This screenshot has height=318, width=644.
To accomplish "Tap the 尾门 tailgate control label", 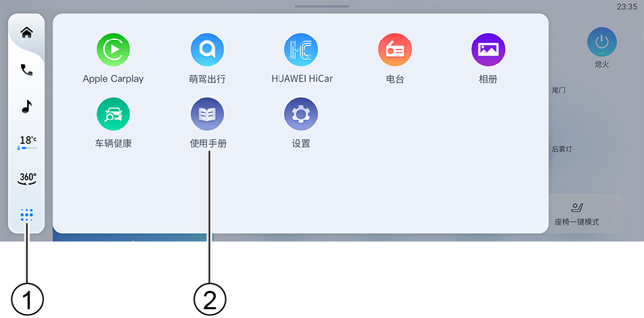I will point(559,91).
